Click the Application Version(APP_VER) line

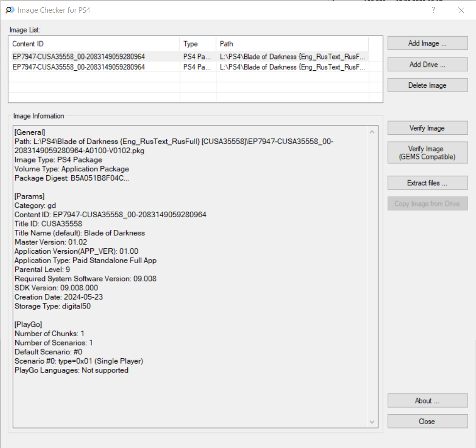coord(77,251)
